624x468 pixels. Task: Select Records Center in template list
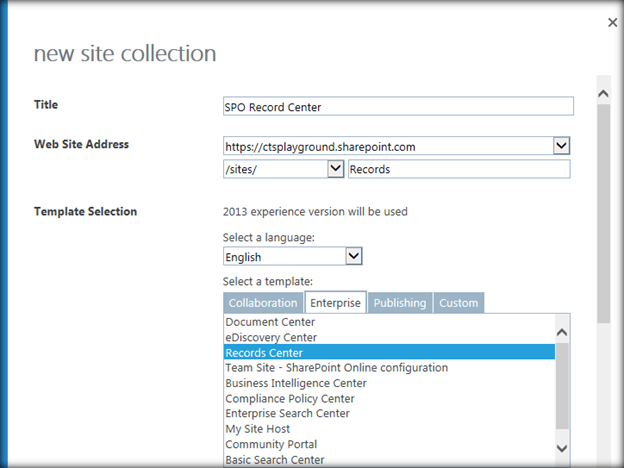point(264,353)
